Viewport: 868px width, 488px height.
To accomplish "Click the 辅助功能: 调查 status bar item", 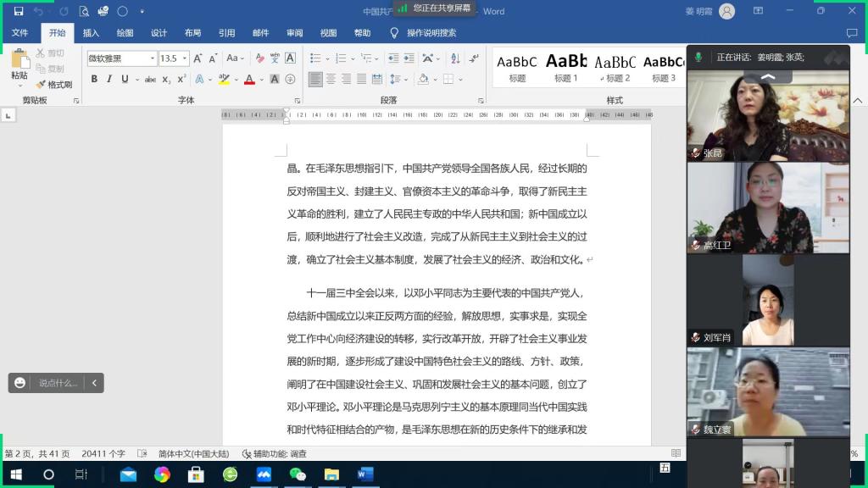I will tap(275, 454).
